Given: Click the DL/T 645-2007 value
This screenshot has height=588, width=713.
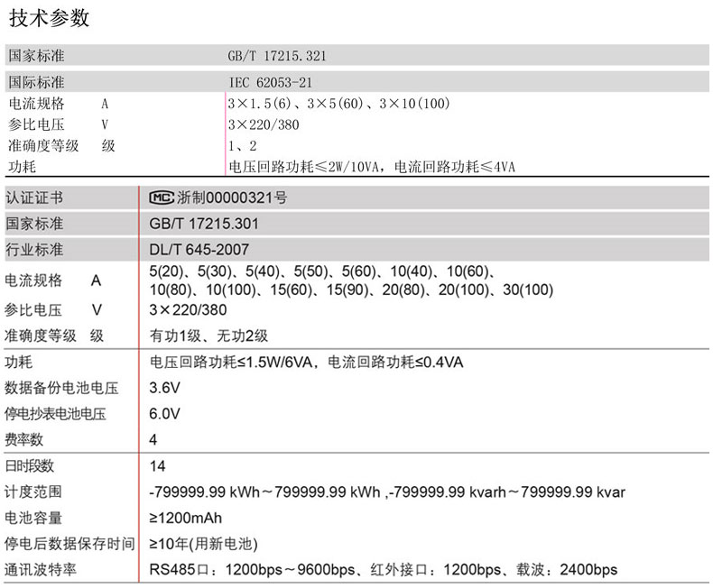Looking at the screenshot, I should tap(199, 250).
